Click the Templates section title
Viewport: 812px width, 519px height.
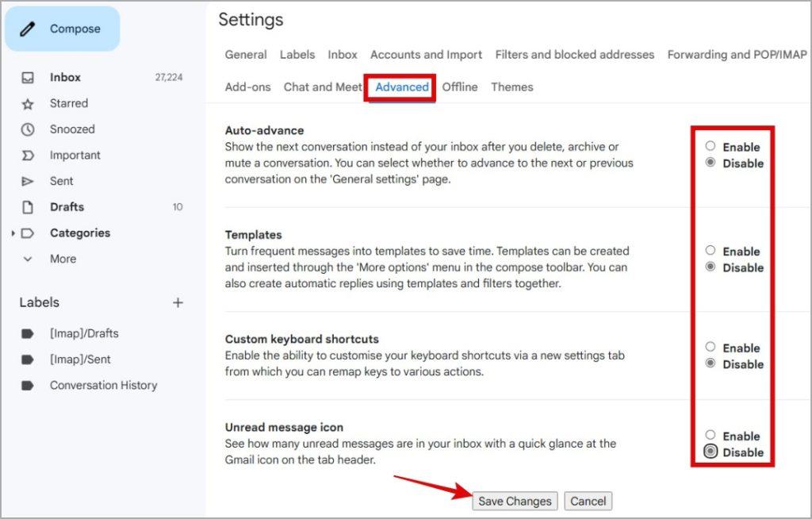point(253,235)
